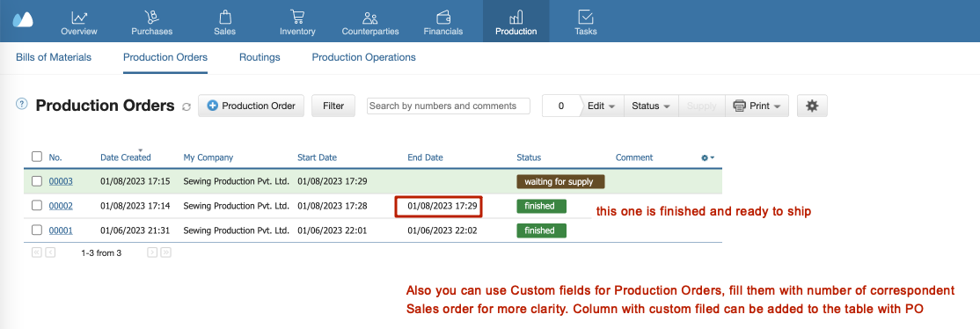The image size is (980, 329).
Task: Switch to Production Operations tab
Action: (363, 57)
